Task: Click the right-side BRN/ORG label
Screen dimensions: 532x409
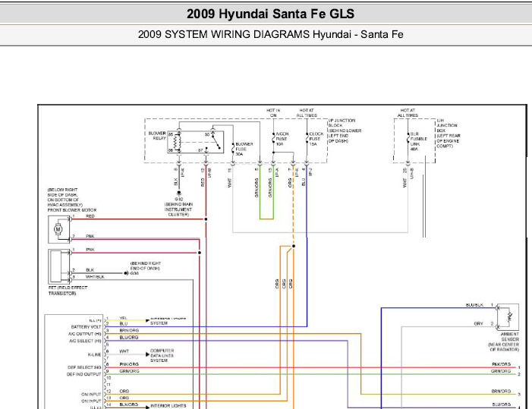Action: (501, 391)
